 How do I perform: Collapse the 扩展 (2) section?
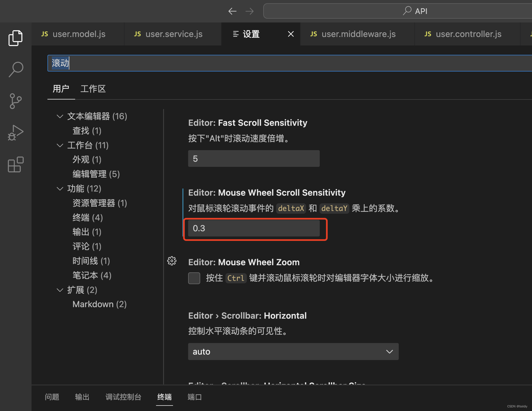click(60, 290)
